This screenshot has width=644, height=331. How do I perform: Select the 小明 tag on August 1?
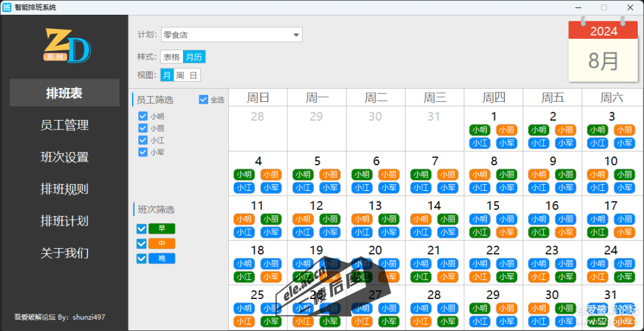click(x=480, y=130)
